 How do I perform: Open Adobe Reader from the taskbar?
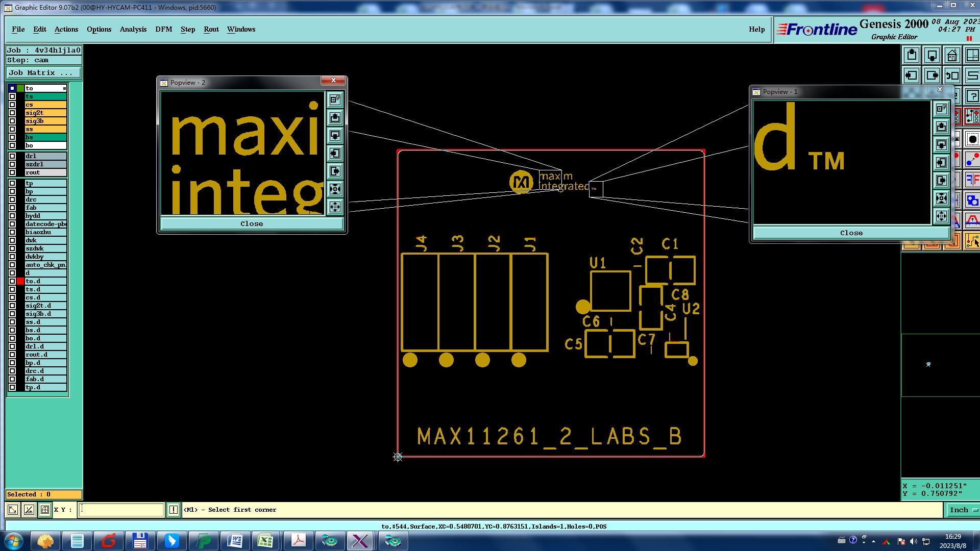298,541
